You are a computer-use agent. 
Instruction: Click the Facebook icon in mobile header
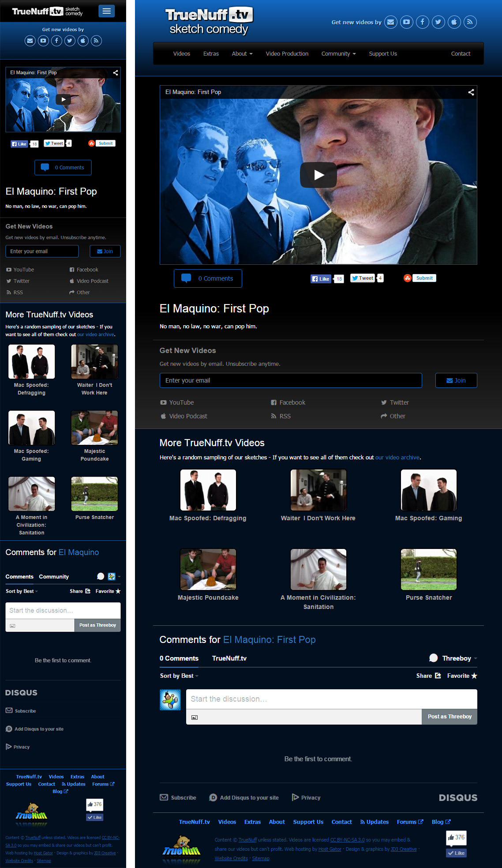(x=56, y=41)
